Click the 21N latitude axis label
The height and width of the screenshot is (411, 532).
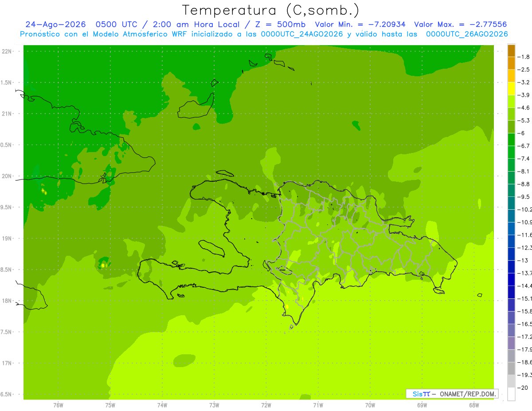[7, 114]
